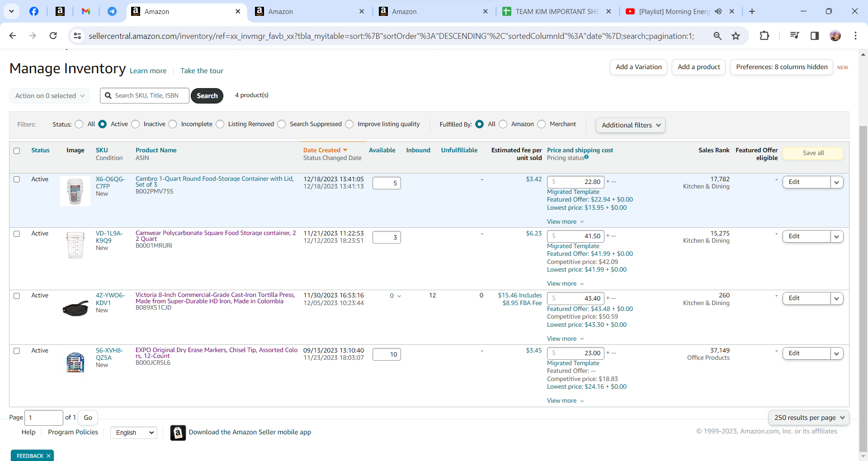The image size is (868, 461).
Task: Expand the Additional filters dropdown
Action: tap(631, 125)
